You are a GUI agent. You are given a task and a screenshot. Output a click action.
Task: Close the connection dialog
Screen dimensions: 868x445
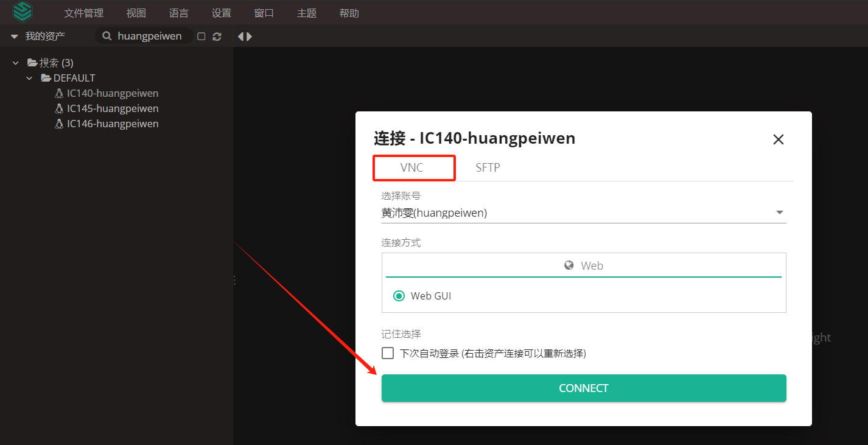click(x=778, y=139)
